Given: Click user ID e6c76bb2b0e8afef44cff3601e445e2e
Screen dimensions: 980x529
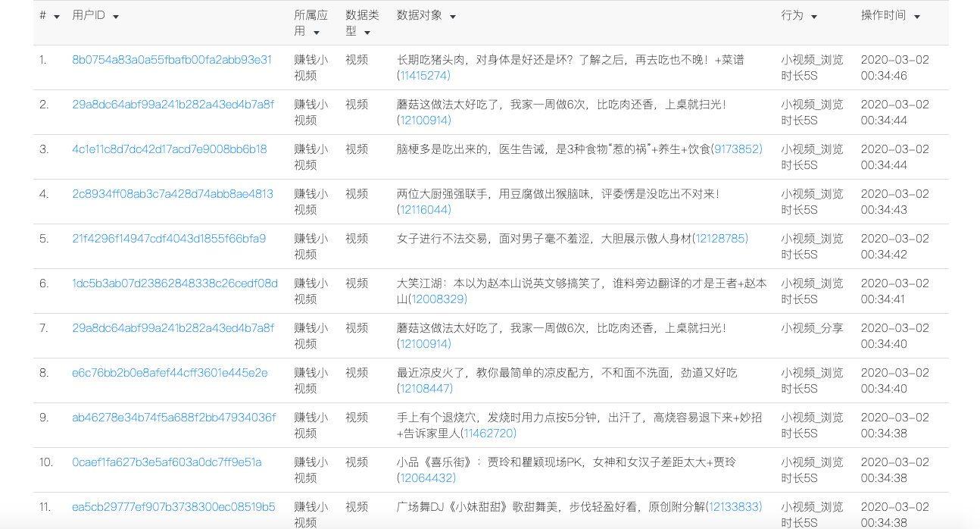Looking at the screenshot, I should 170,373.
